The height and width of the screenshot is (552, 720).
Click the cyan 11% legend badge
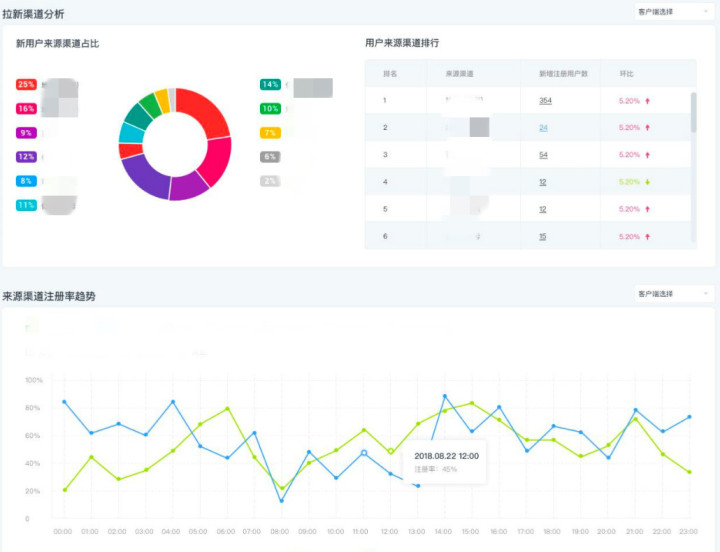26,205
